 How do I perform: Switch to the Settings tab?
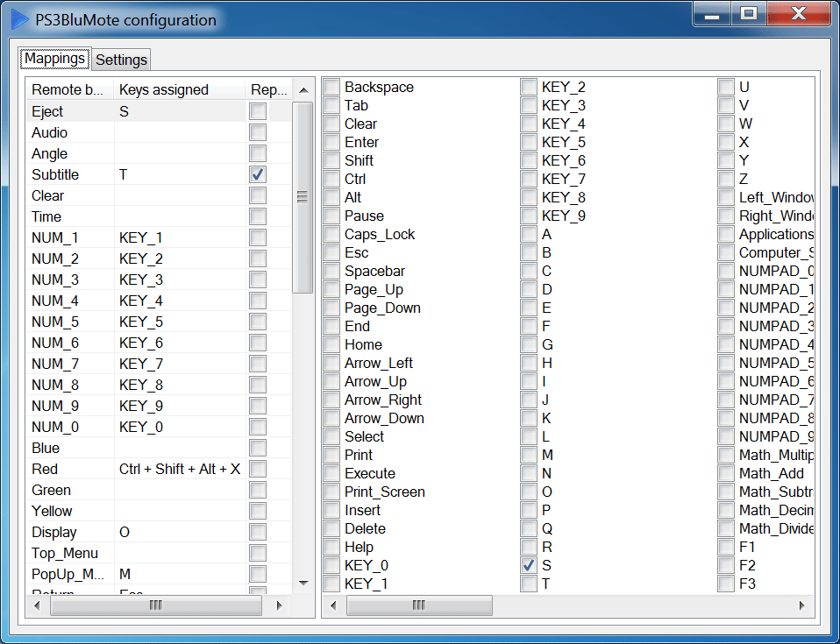point(121,60)
